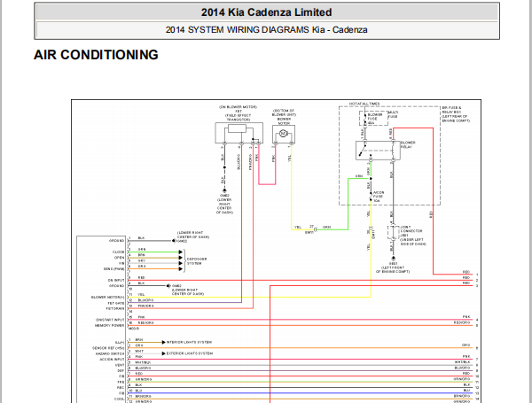The width and height of the screenshot is (532, 403).
Task: Click the 'BLOWER FUSE' label
Action: point(375,119)
